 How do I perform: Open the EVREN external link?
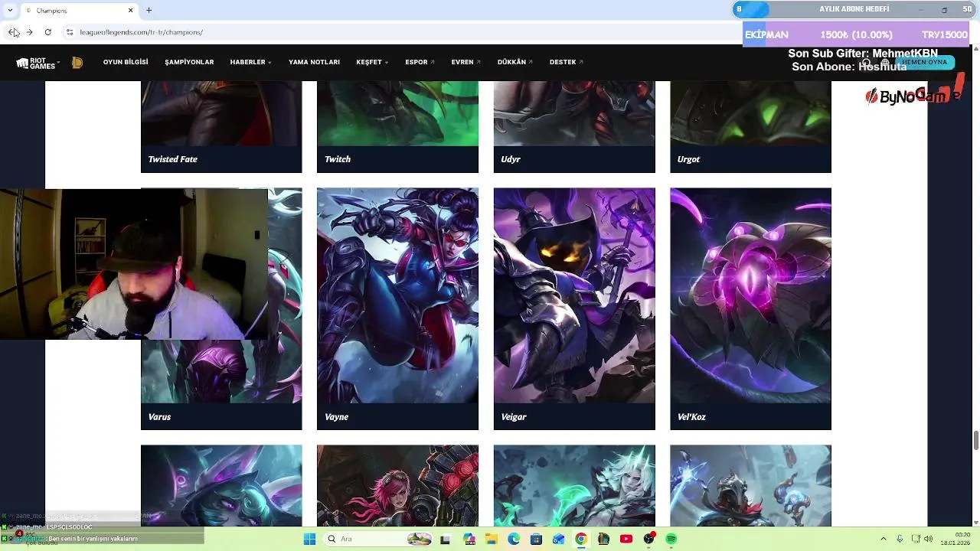(x=465, y=62)
